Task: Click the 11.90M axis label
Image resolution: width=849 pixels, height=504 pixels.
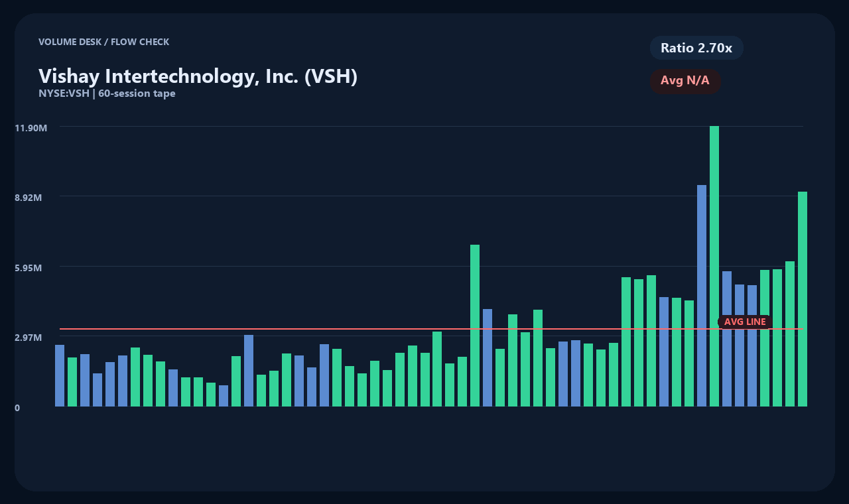Action: tap(31, 127)
